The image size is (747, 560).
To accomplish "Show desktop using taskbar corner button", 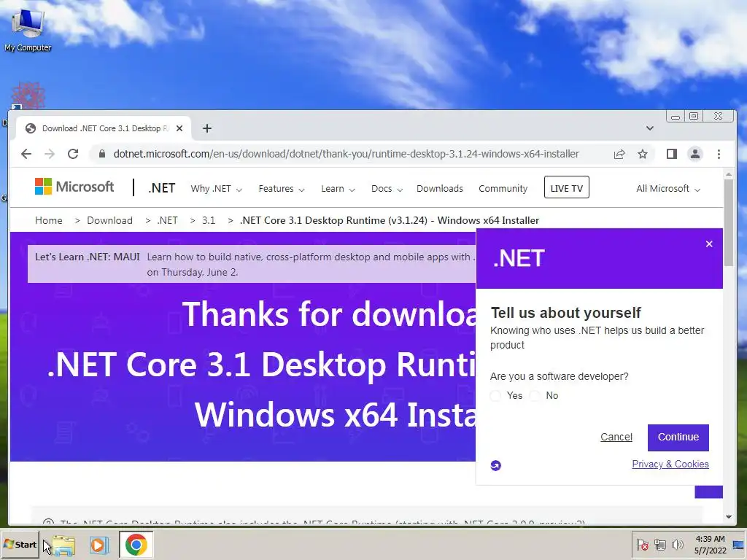I will [x=738, y=545].
